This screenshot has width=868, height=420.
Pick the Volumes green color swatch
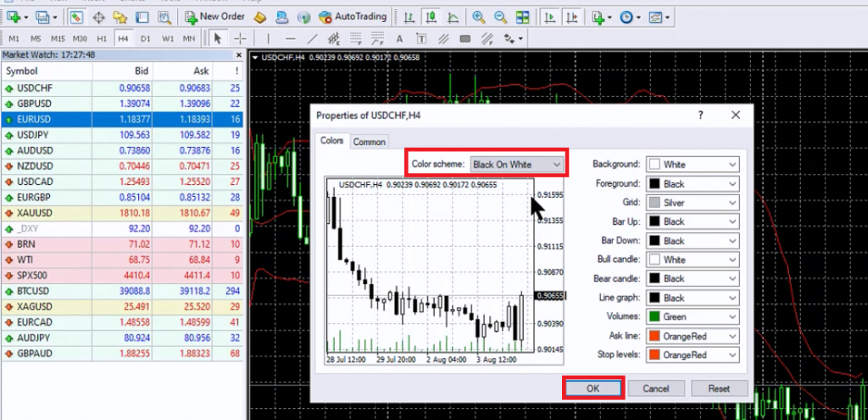coord(655,317)
